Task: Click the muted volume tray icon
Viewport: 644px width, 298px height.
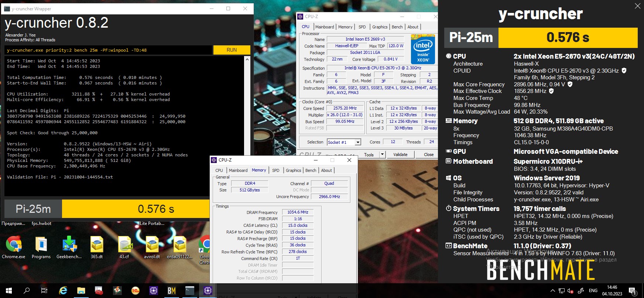Action: tap(571, 291)
